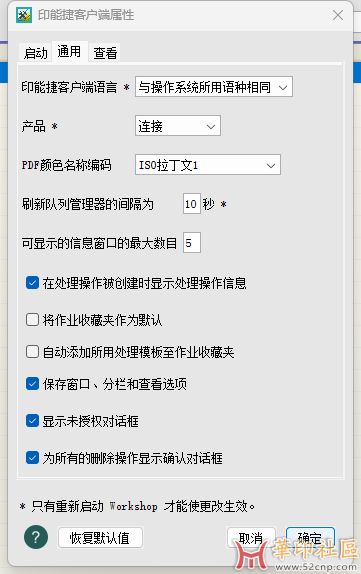Viewport: 361px width, 574px height.
Task: Click the 取消 button
Action: point(251,538)
